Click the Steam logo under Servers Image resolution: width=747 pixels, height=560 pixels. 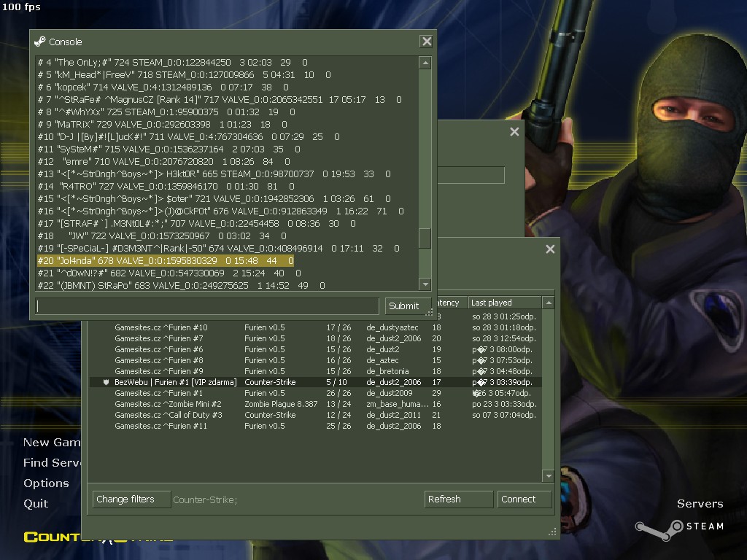pos(678,526)
